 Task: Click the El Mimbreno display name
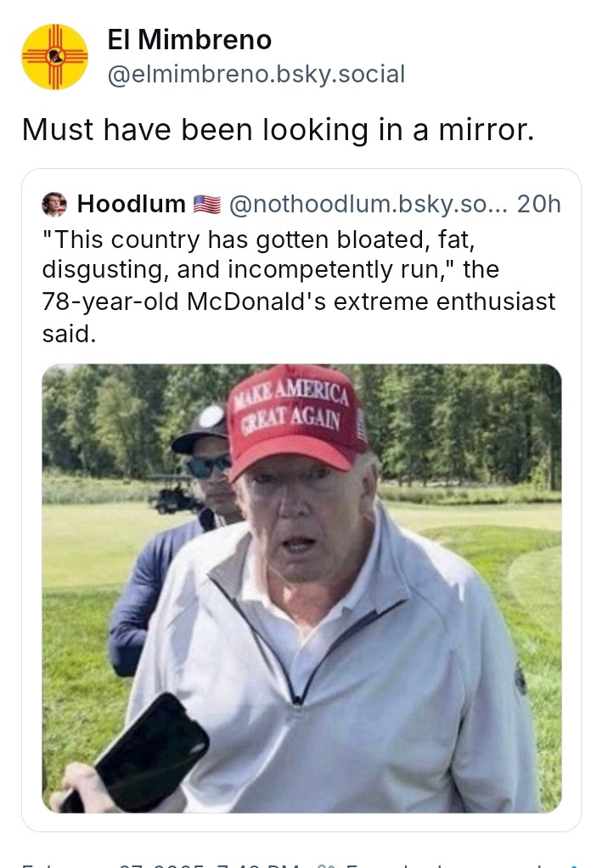189,40
